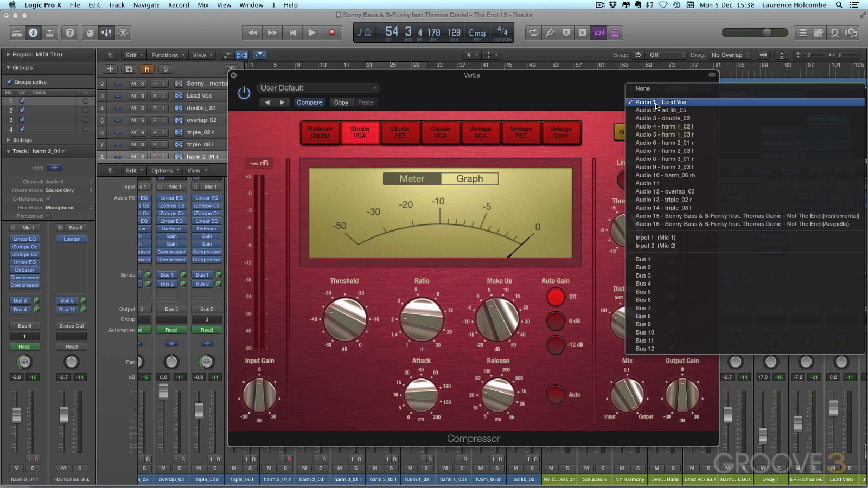
Task: Open the Editors scissors icon
Action: coord(123,33)
